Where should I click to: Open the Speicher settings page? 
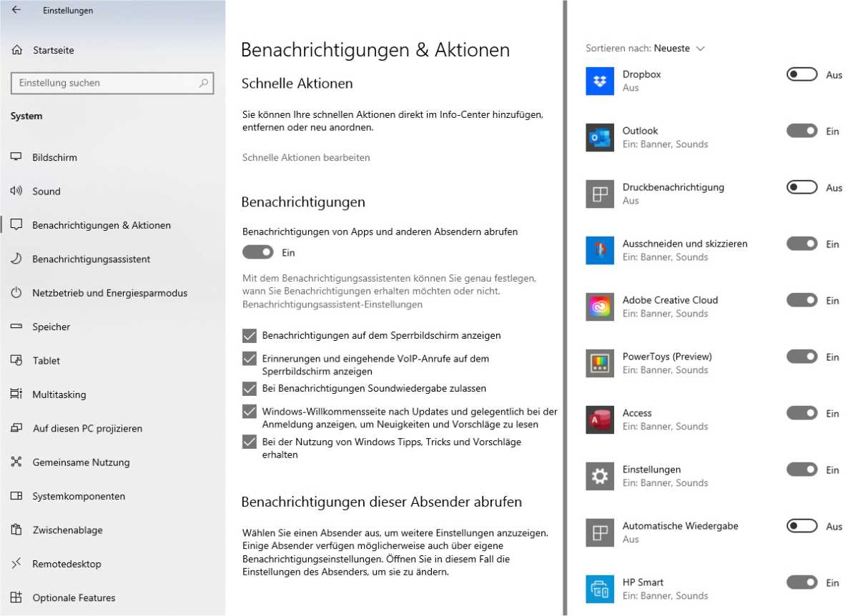coord(51,327)
